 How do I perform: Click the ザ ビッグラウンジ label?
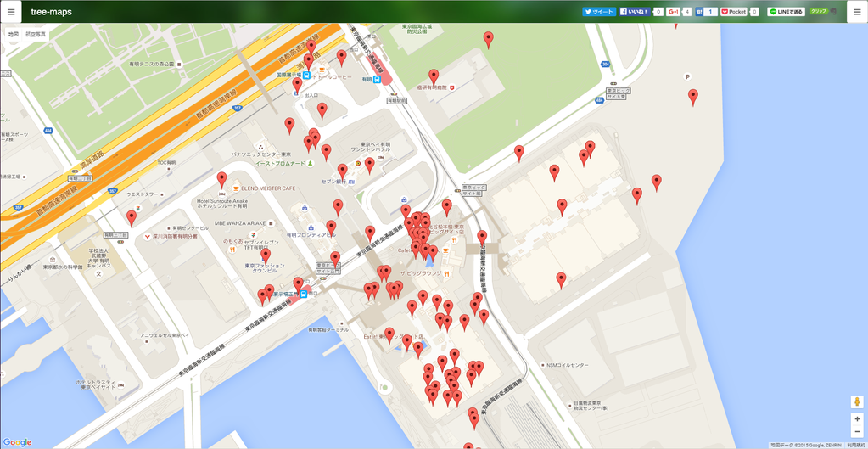[x=421, y=273]
